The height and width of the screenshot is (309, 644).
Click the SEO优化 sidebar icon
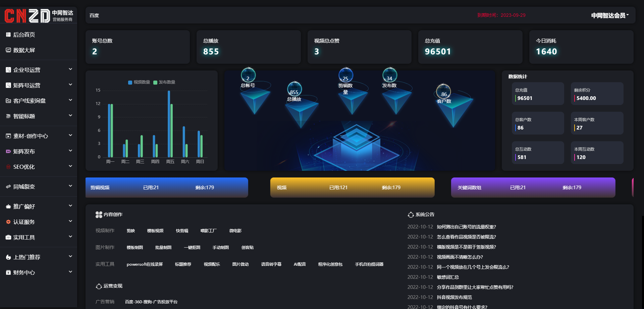click(8, 167)
